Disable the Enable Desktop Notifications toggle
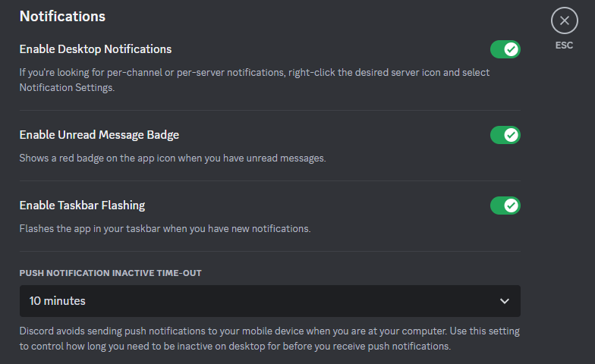Image resolution: width=595 pixels, height=364 pixels. click(505, 49)
